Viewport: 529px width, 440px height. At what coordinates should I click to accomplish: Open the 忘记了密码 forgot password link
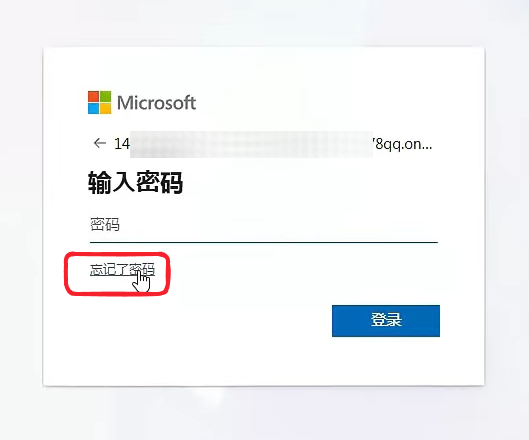pyautogui.click(x=122, y=270)
